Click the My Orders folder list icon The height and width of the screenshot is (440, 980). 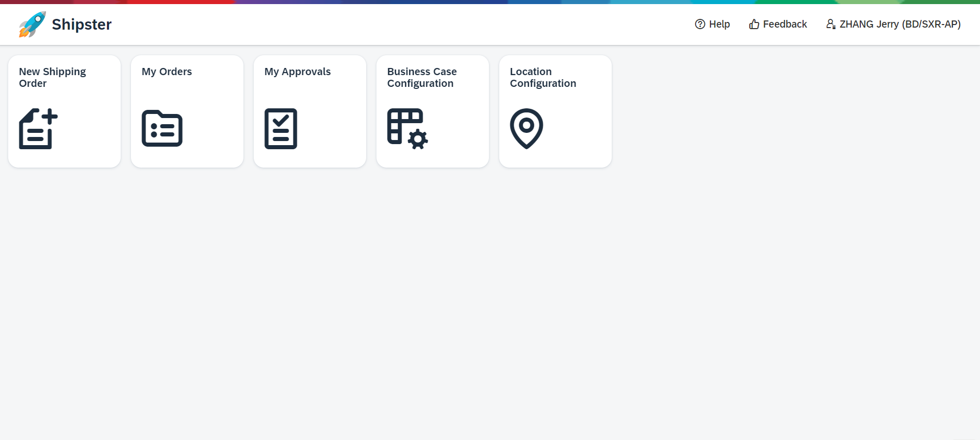162,129
